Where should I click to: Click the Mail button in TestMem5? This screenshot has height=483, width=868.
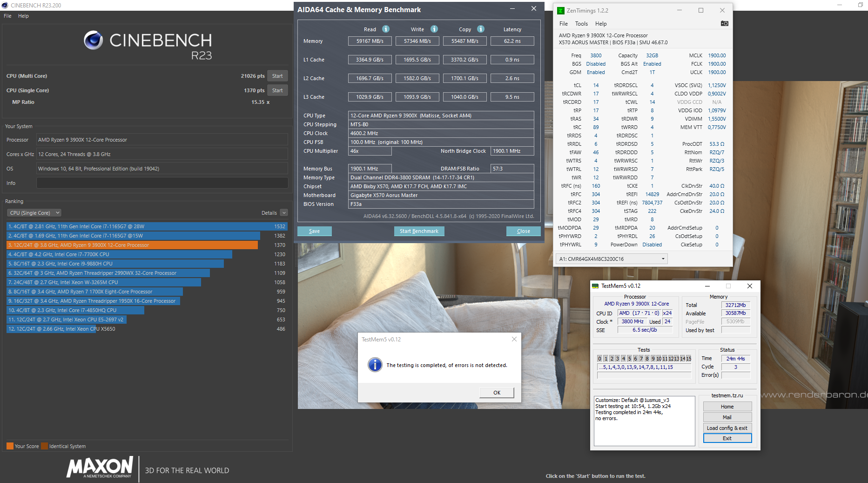tap(727, 417)
